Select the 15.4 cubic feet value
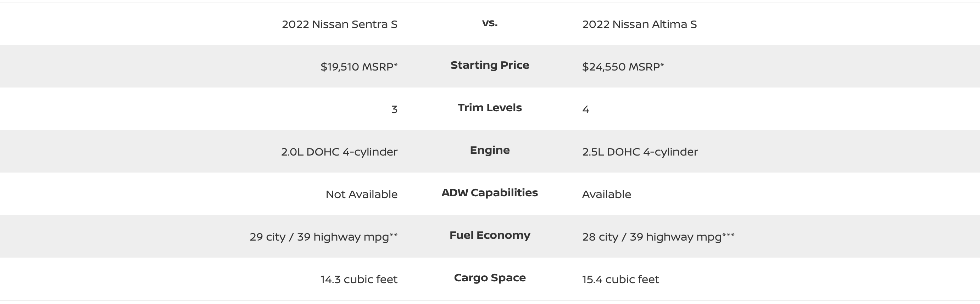980x304 pixels. point(620,280)
